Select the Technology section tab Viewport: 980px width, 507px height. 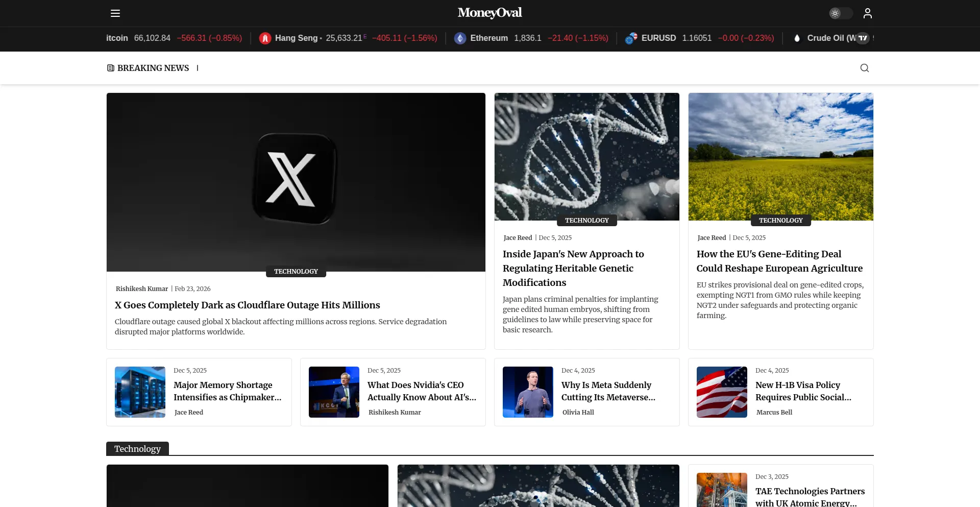pos(137,449)
